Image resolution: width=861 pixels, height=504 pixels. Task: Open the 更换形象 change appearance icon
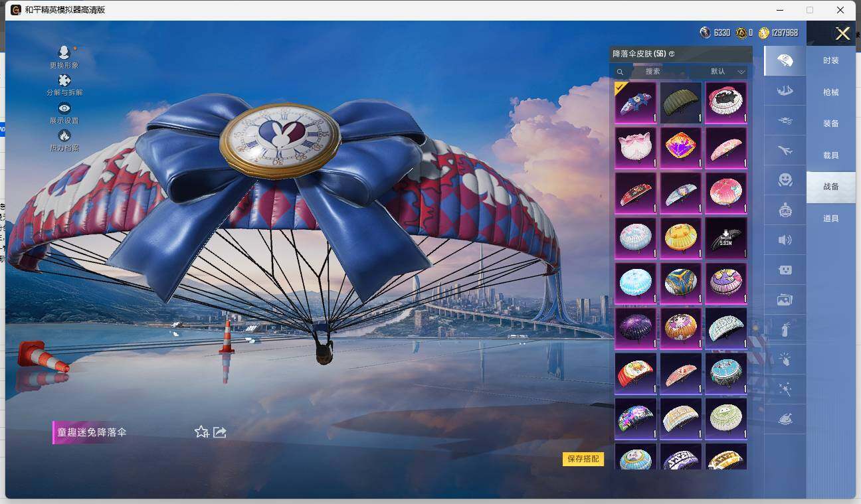64,52
